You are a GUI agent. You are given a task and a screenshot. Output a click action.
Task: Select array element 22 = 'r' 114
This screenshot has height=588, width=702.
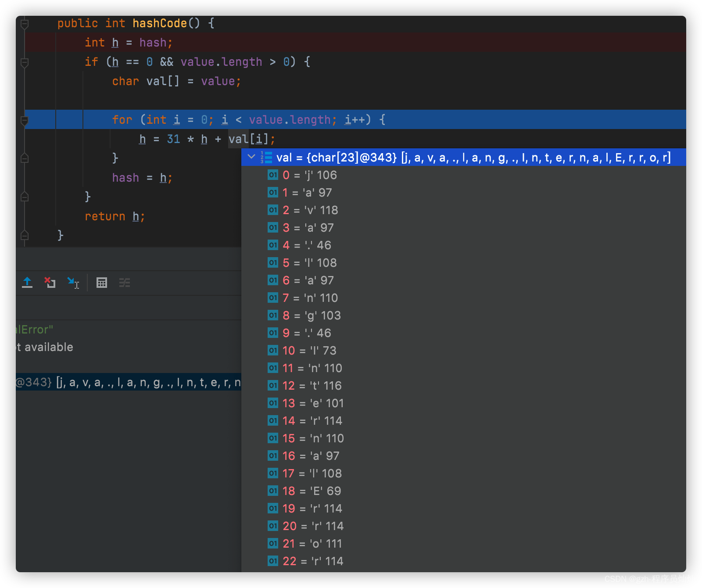pos(463,561)
